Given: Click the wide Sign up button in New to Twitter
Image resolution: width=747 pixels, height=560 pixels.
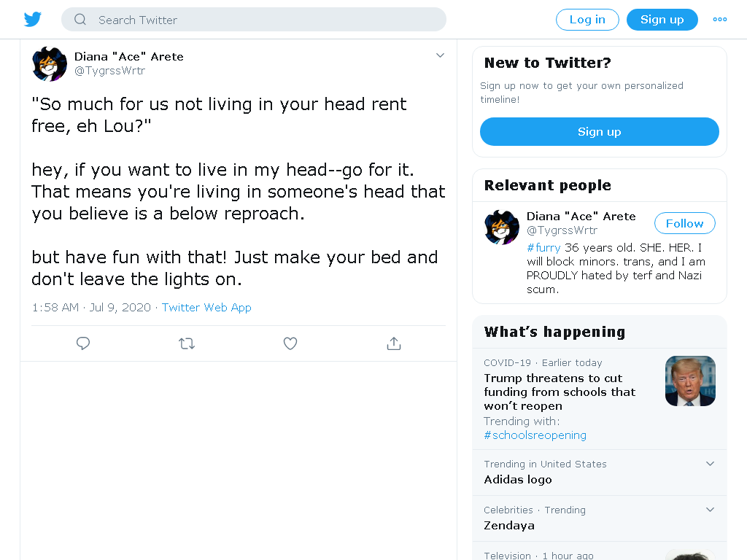Looking at the screenshot, I should [600, 131].
